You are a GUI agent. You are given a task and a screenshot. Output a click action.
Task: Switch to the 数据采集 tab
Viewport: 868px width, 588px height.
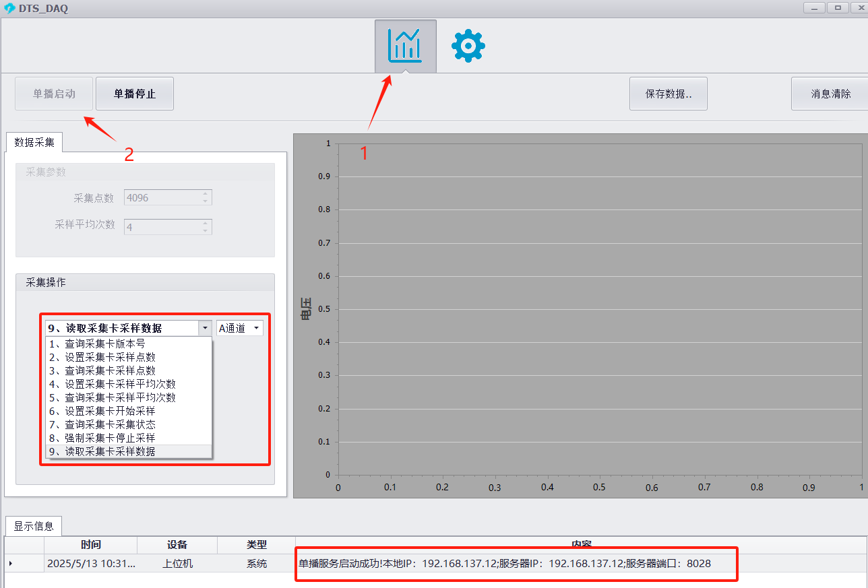(34, 143)
